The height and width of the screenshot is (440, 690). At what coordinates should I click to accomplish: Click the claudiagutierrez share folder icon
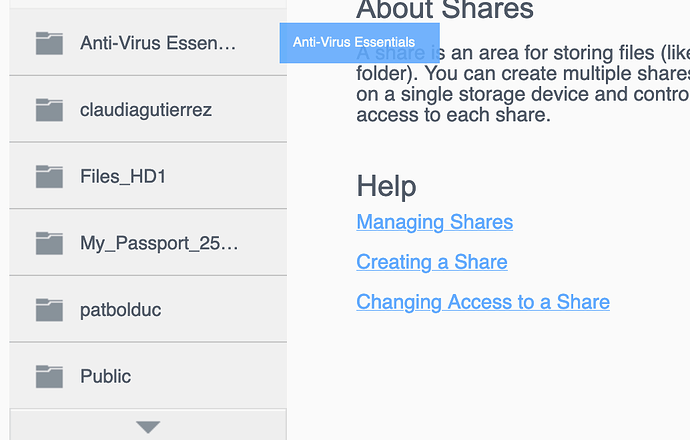(49, 109)
